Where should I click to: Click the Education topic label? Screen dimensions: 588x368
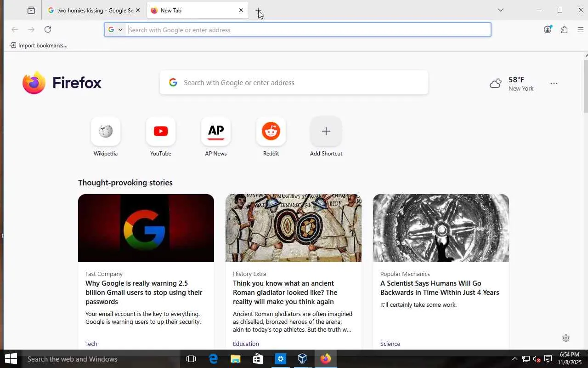pos(246,344)
